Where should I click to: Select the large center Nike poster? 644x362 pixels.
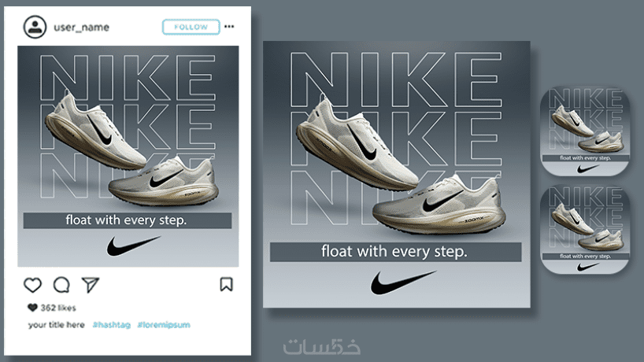[397, 175]
